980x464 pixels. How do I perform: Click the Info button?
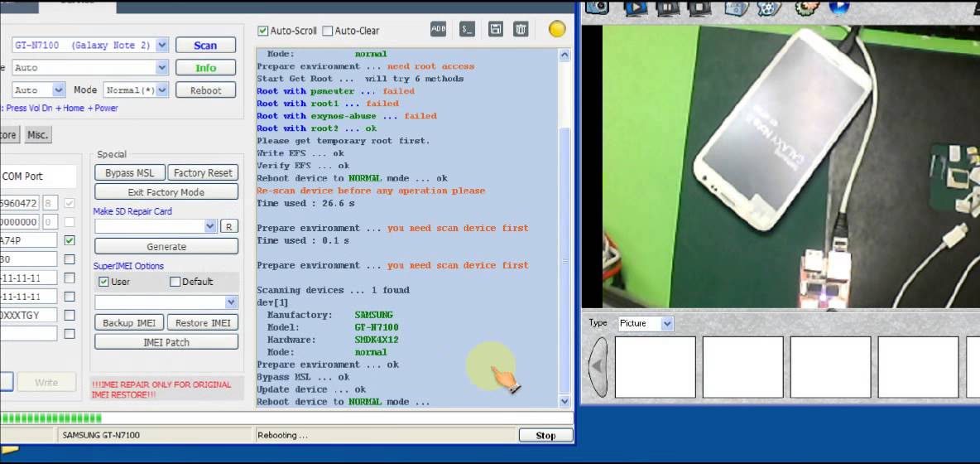tap(205, 68)
